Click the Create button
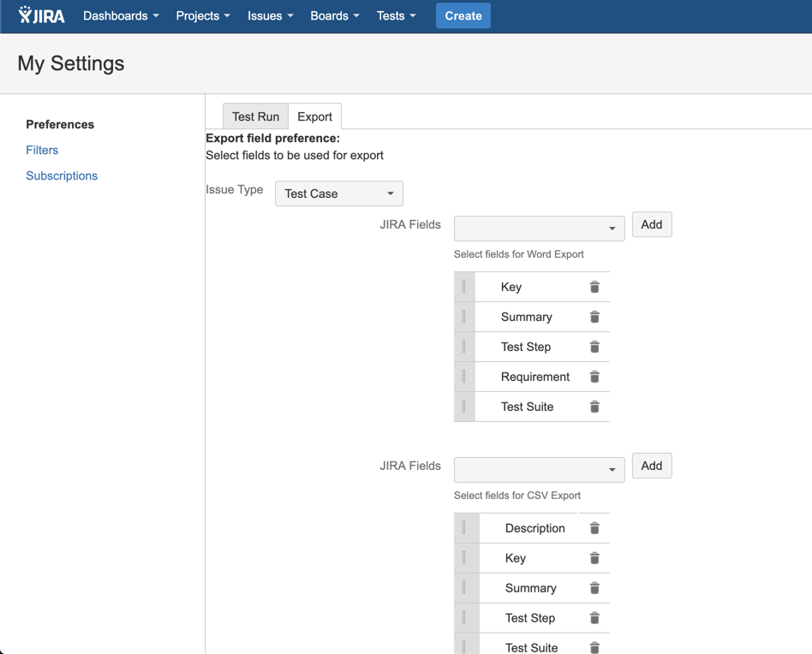The width and height of the screenshot is (812, 654). [463, 16]
